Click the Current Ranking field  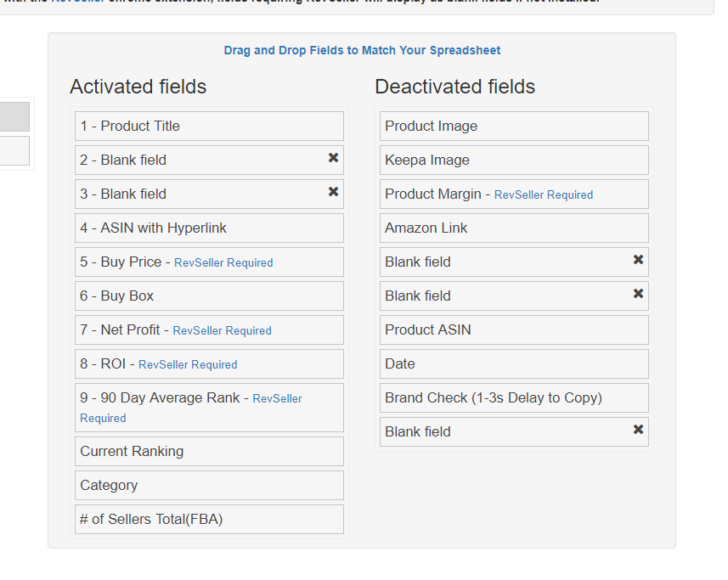tap(208, 451)
